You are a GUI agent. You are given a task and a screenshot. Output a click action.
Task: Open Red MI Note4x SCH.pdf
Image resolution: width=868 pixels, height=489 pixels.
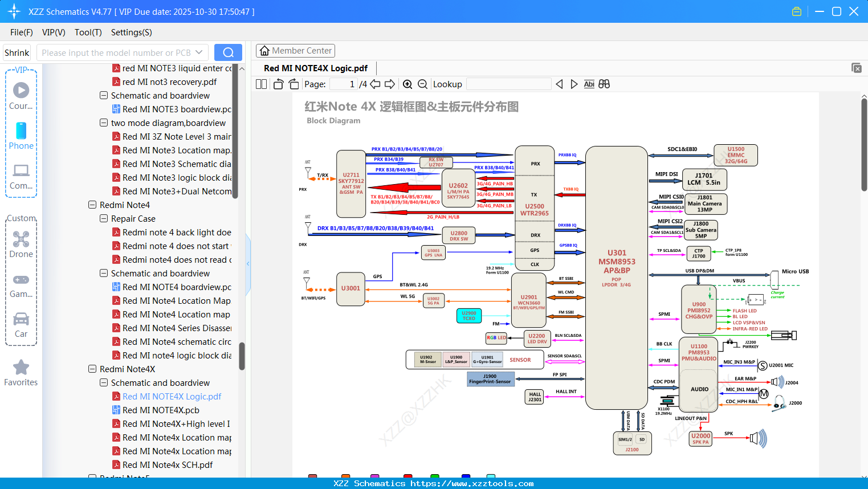(x=162, y=464)
